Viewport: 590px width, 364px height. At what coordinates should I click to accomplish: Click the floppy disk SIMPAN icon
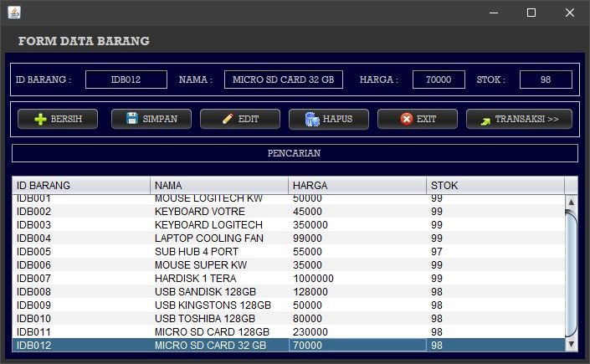[x=132, y=119]
